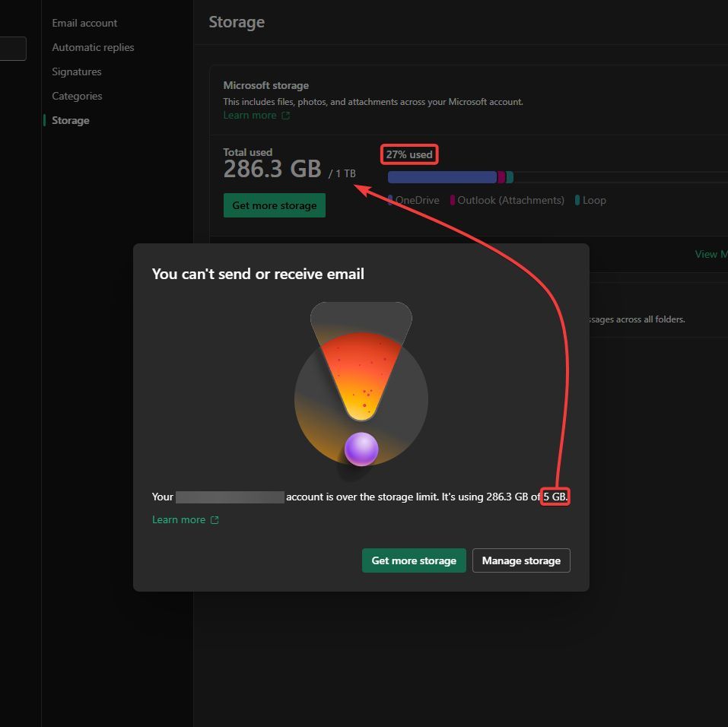Click Loop teal segment of storage bar
The image size is (728, 727).
(510, 177)
